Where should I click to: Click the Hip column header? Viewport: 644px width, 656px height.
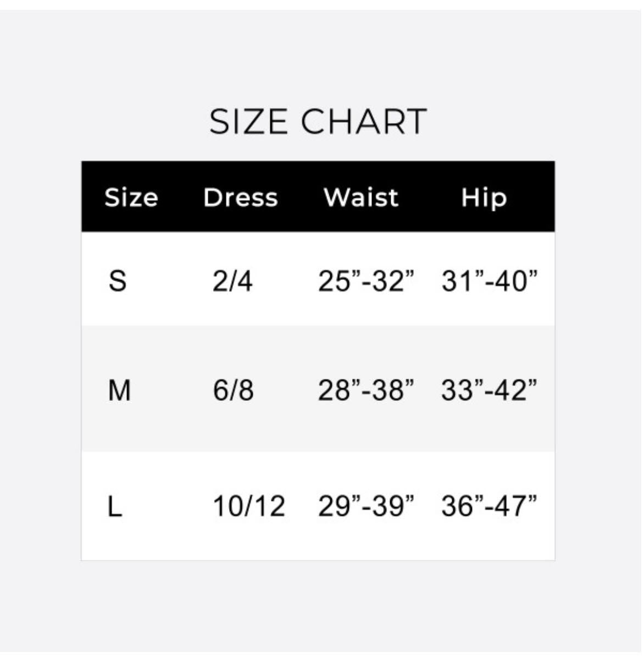484,197
